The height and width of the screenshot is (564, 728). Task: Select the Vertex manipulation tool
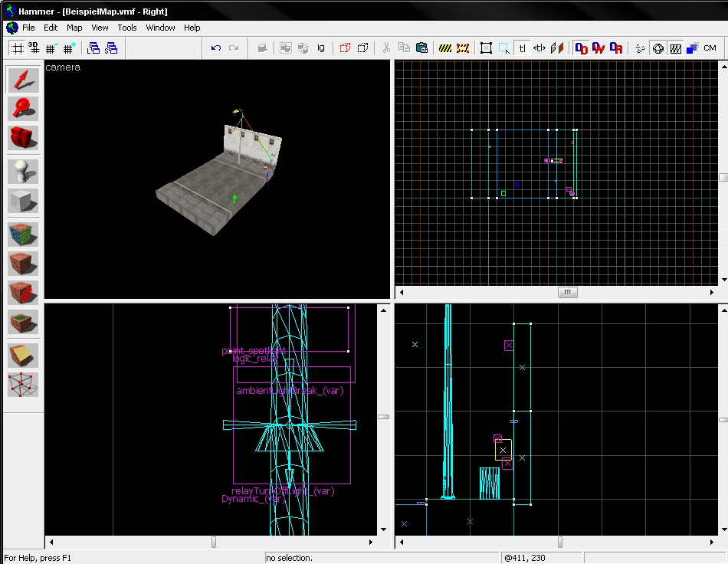[x=23, y=385]
